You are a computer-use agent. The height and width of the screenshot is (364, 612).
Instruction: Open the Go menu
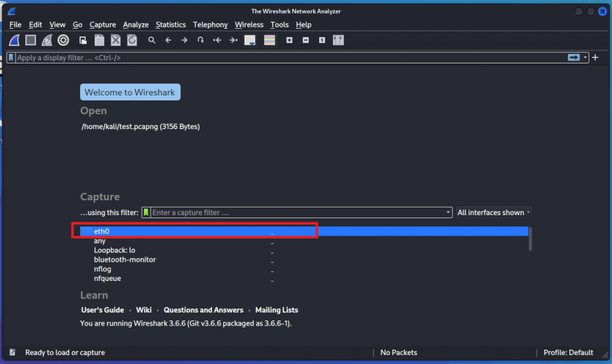click(x=77, y=25)
